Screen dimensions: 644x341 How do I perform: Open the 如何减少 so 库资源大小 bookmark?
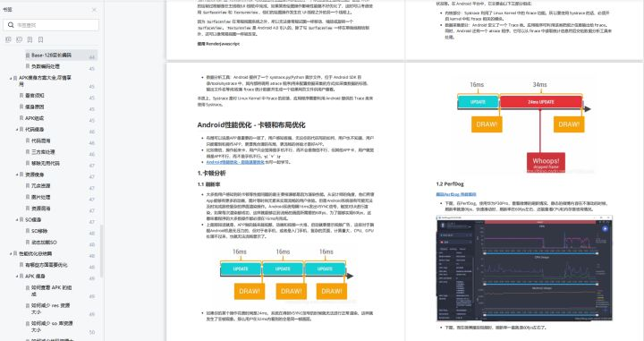point(52,327)
